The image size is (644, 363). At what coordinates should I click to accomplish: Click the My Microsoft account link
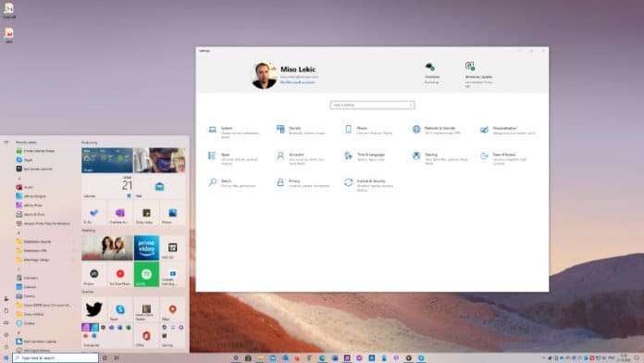tap(297, 82)
